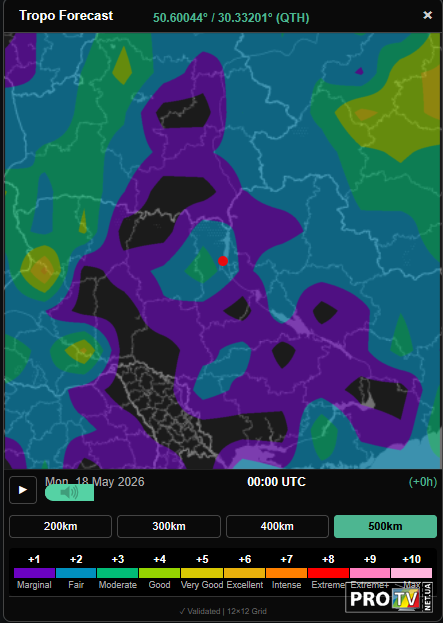Click the amber +6 Excellent swatch
This screenshot has height=623, width=443.
pos(244,573)
